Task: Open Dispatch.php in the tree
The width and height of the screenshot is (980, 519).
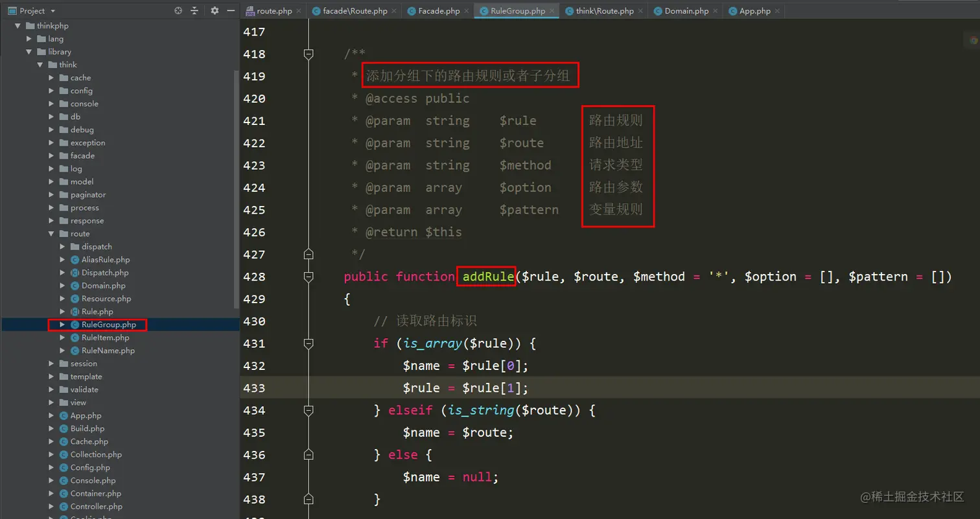Action: point(105,273)
